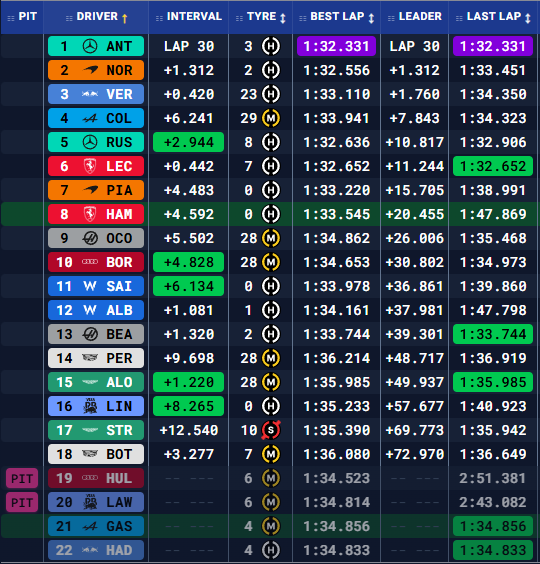
Task: Click the Red Bull logo on VER's badge
Action: click(x=90, y=94)
